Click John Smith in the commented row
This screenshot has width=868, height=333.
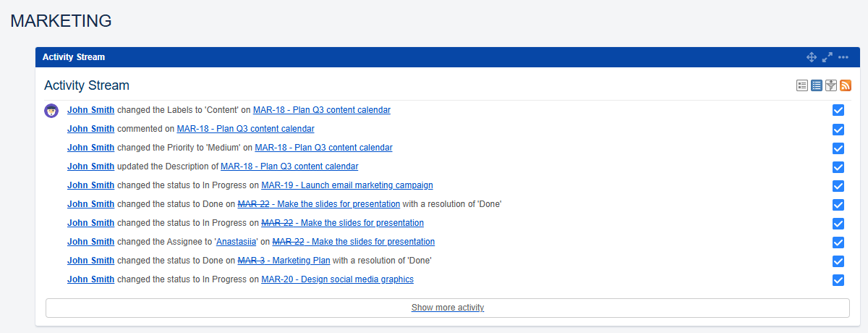(x=90, y=129)
